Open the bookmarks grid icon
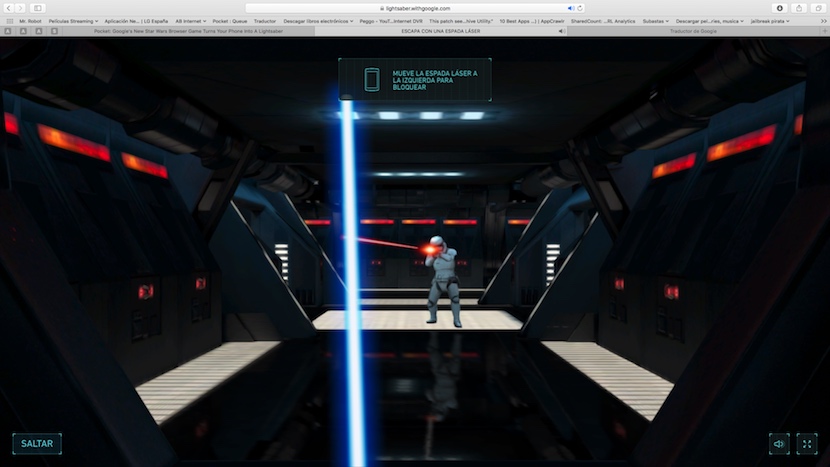 (x=10, y=20)
